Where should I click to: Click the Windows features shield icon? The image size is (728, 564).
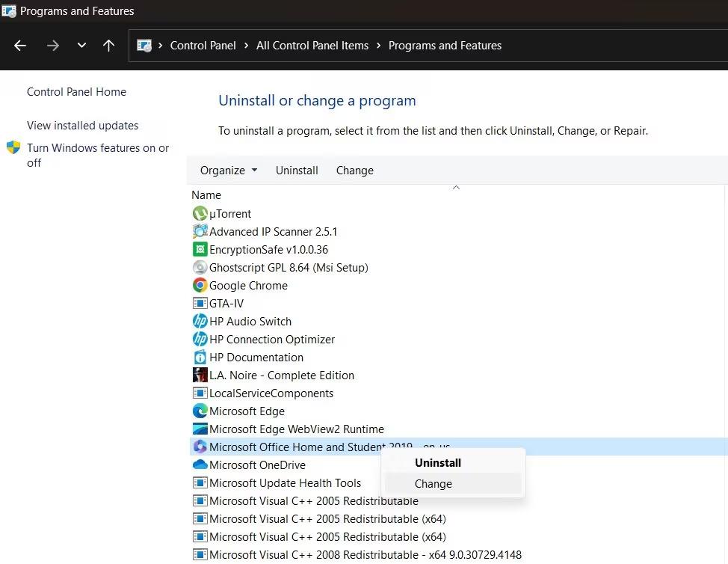click(x=13, y=148)
